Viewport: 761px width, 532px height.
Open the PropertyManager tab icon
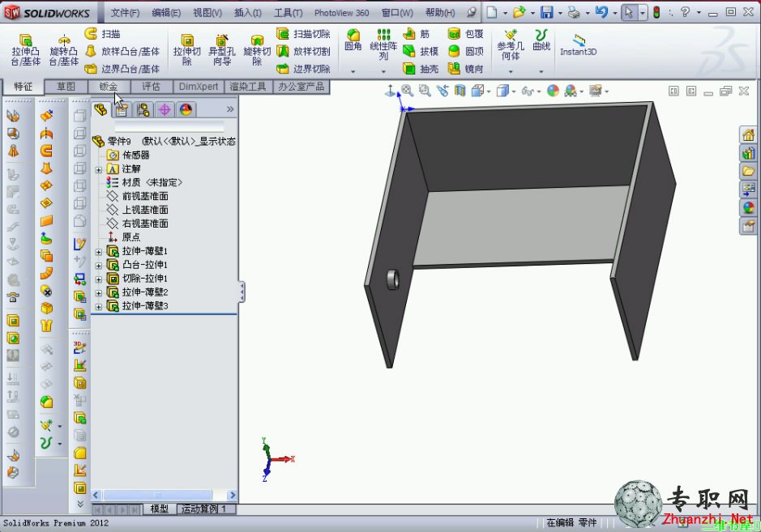point(122,110)
